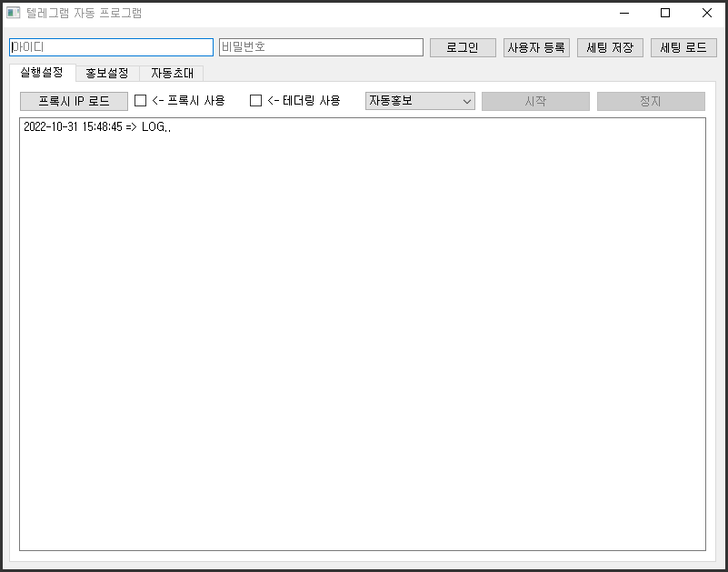This screenshot has height=572, width=728.
Task: Focus the 아이디 input field
Action: (x=111, y=47)
